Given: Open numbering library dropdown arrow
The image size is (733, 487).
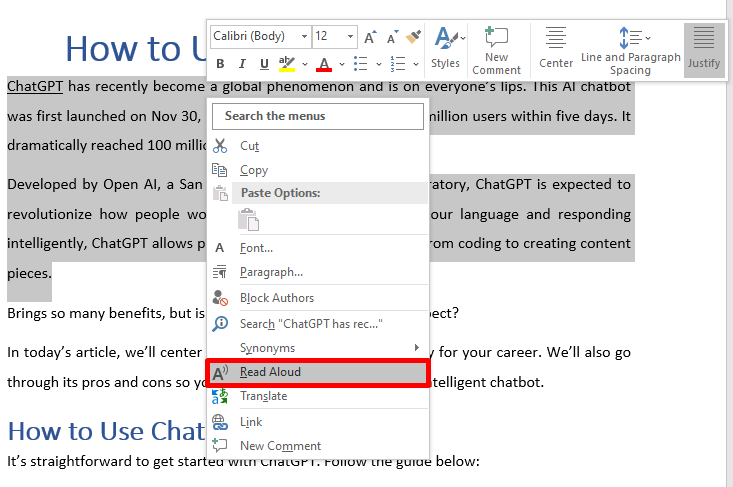Looking at the screenshot, I should 416,64.
